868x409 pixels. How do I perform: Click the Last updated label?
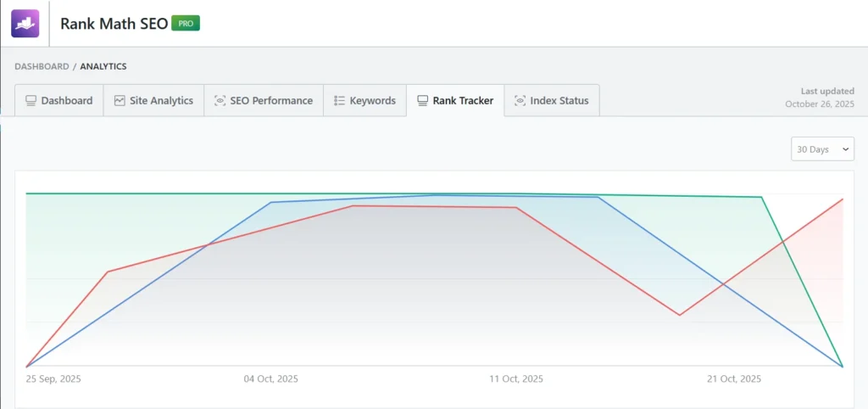pos(827,91)
